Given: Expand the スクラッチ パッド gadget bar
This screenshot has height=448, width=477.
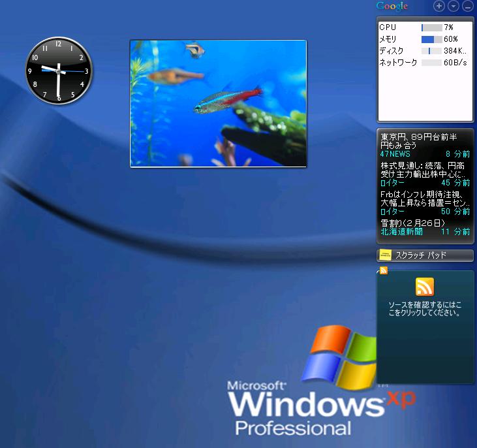Looking at the screenshot, I should click(425, 255).
